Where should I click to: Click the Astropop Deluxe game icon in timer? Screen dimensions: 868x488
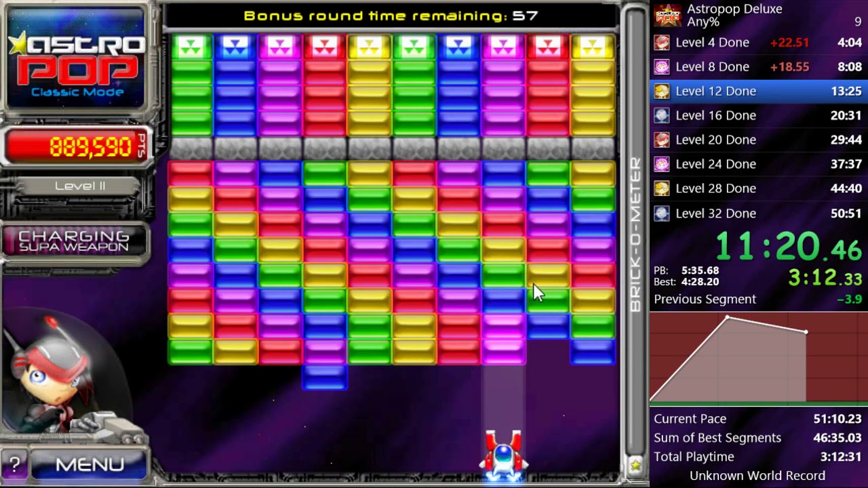pyautogui.click(x=667, y=15)
